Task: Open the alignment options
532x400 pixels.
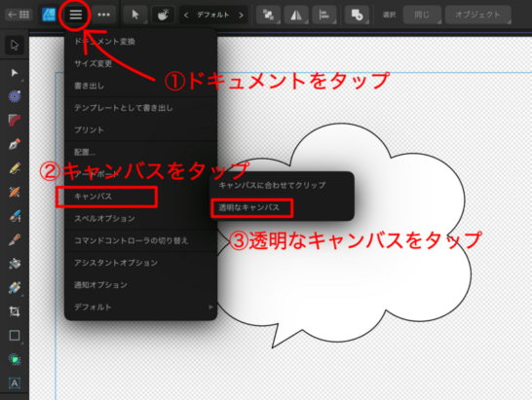Action: click(x=324, y=15)
